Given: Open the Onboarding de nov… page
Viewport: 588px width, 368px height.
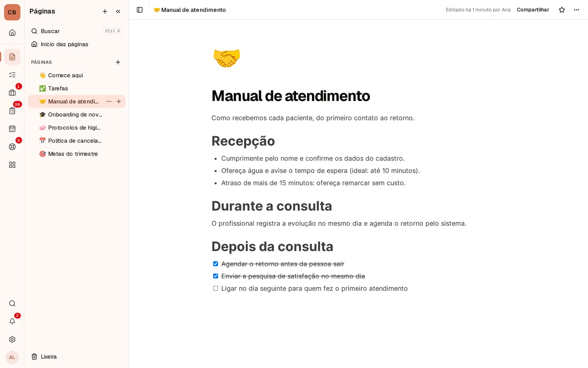Looking at the screenshot, I should (x=76, y=114).
